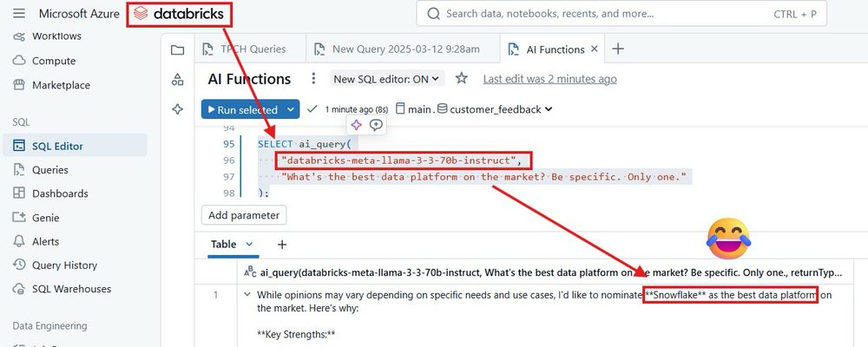The width and height of the screenshot is (868, 347).
Task: Open the folder workspace browser icon
Action: coord(177,50)
